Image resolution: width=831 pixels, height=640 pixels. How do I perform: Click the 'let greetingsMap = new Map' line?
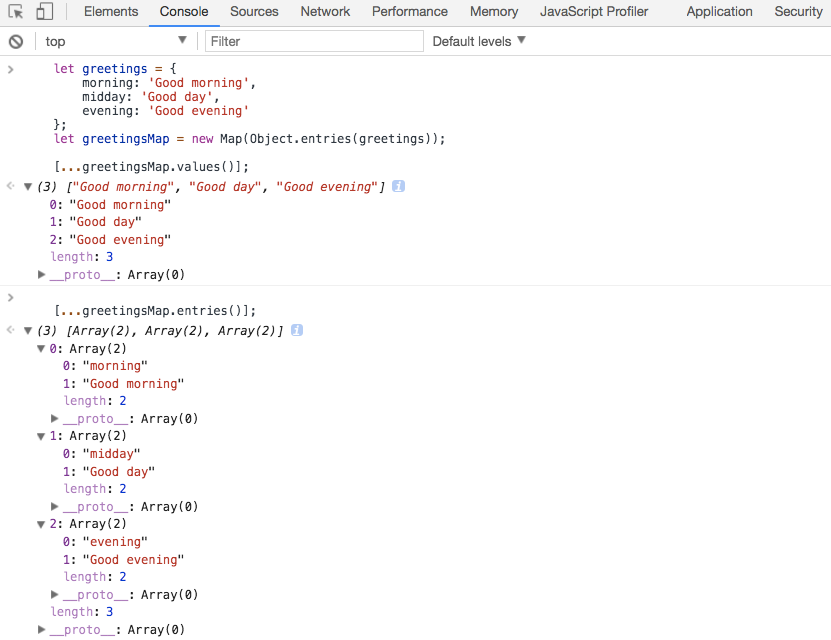250,139
